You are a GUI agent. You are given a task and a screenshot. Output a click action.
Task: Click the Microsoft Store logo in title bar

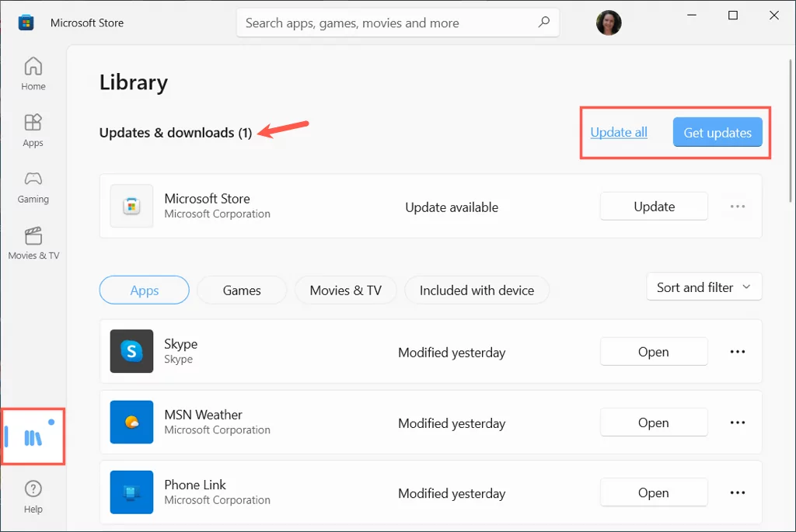tap(26, 23)
